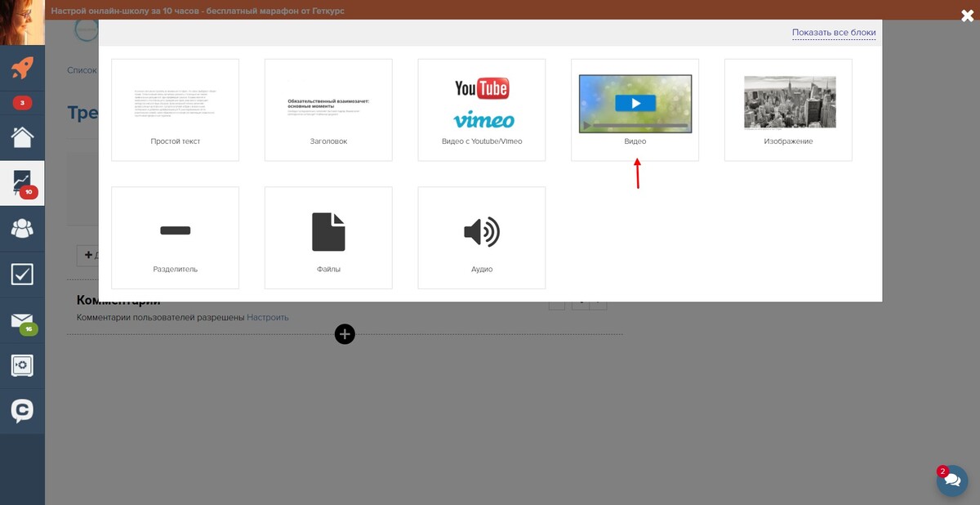
Task: Click the black plus add-block button
Action: point(345,334)
